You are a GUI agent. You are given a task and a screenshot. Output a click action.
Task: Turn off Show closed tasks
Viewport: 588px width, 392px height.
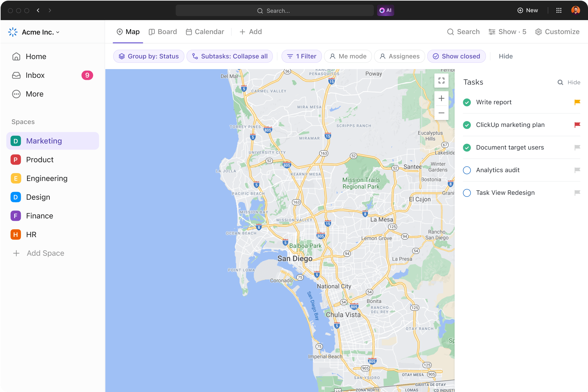pyautogui.click(x=457, y=56)
